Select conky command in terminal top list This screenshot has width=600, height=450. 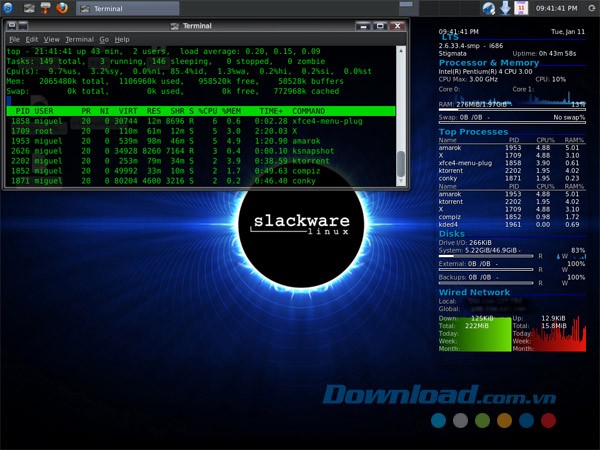point(304,181)
